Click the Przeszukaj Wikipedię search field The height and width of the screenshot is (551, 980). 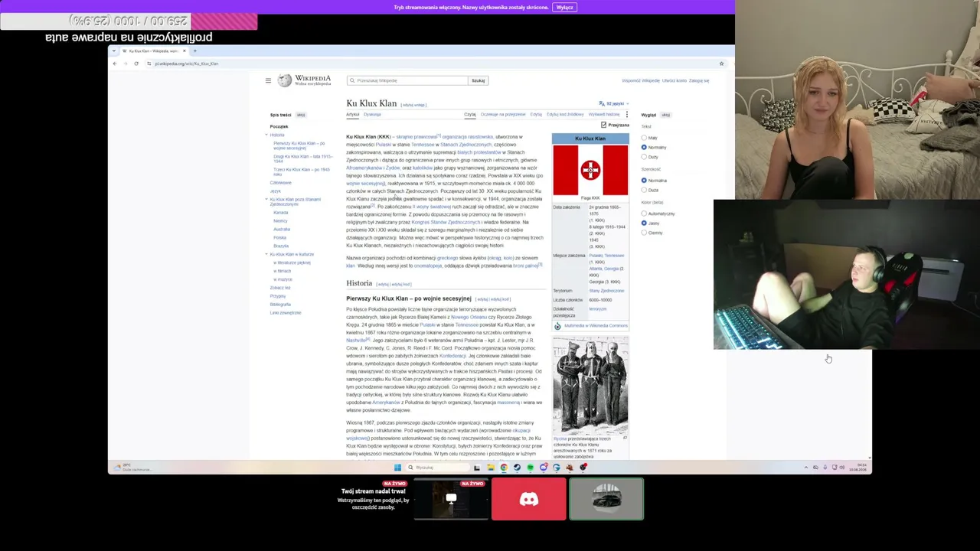tap(408, 80)
